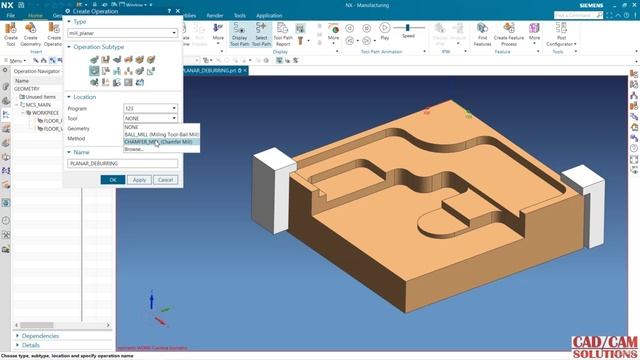The image size is (640, 360).
Task: Click the Create Tool ribbon icon
Action: click(x=11, y=34)
